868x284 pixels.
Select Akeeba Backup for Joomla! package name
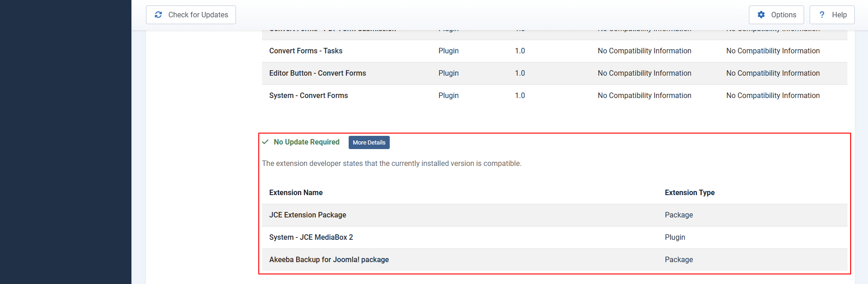tap(329, 260)
